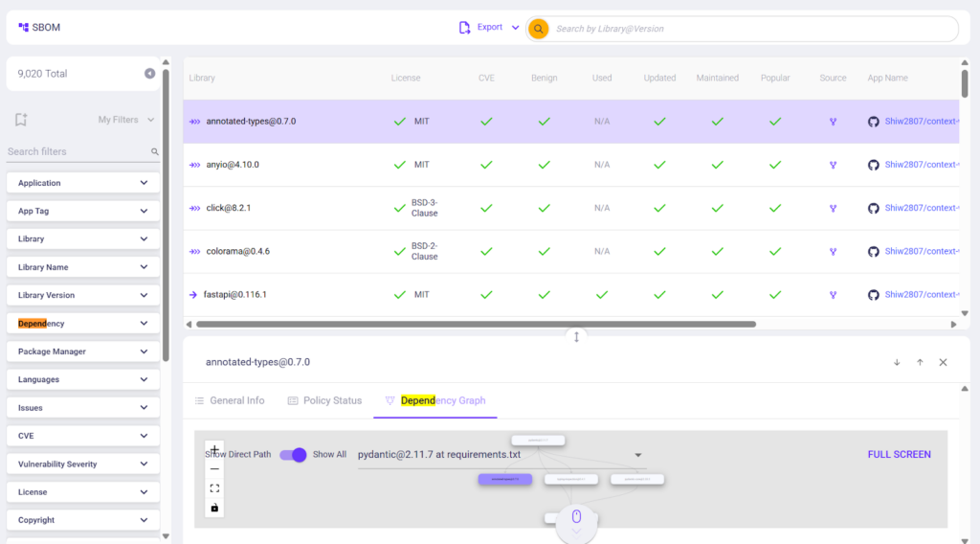The image size is (980, 544).
Task: Click the Export file icon
Action: (x=464, y=28)
